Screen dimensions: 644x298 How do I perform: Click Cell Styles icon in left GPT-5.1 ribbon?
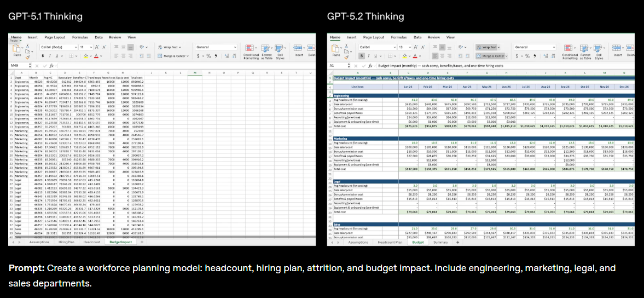pos(280,48)
